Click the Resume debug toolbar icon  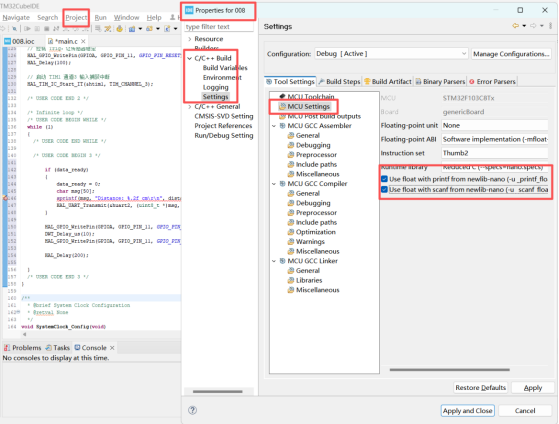(27, 29)
